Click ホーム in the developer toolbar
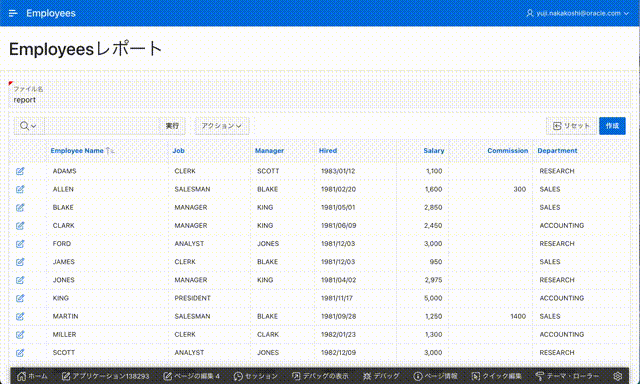640x384 pixels. pos(32,376)
